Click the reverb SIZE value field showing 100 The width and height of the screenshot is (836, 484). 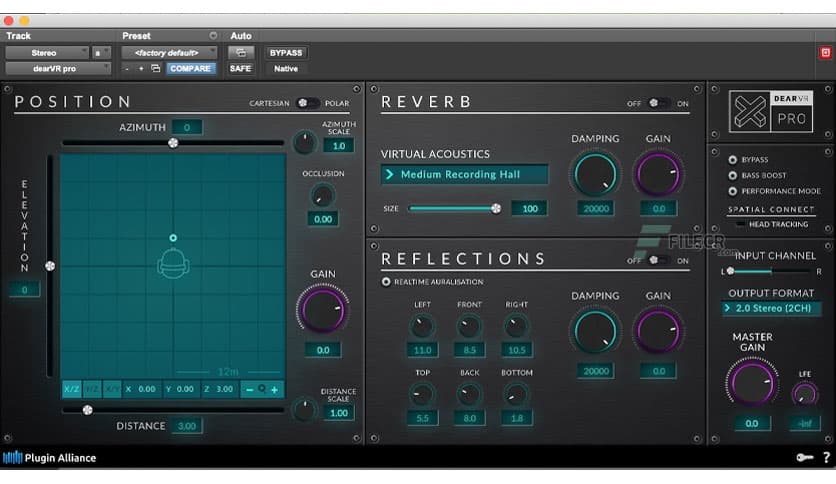(529, 208)
